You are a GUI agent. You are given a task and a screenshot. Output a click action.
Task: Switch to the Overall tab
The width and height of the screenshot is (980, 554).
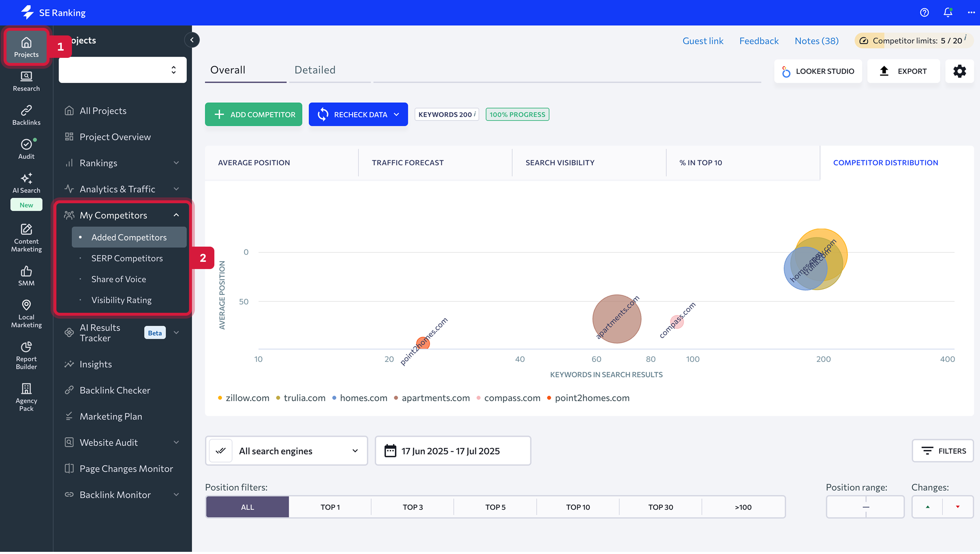pos(227,70)
